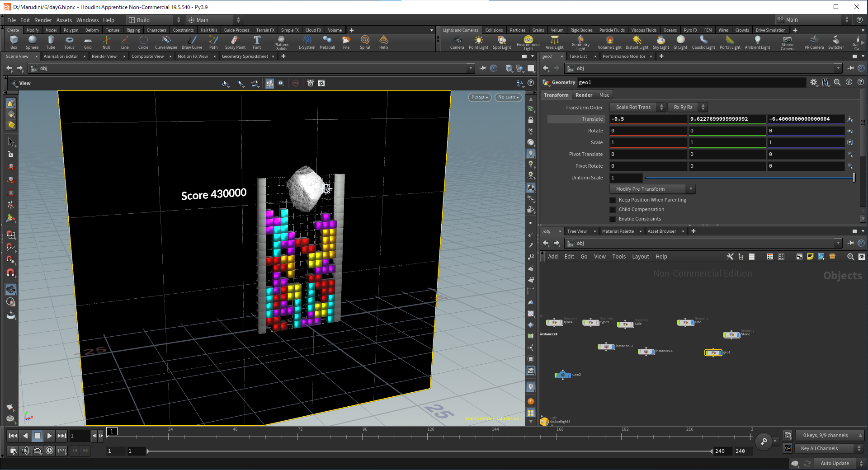Enable Keep Position When Parenting checkbox
Image resolution: width=868 pixels, height=470 pixels.
[613, 200]
